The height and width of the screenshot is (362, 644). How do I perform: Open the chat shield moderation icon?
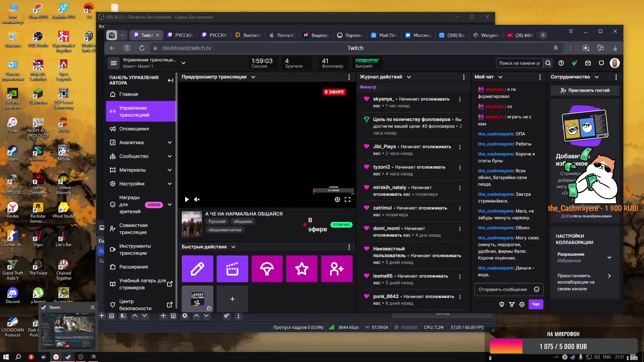point(502,304)
